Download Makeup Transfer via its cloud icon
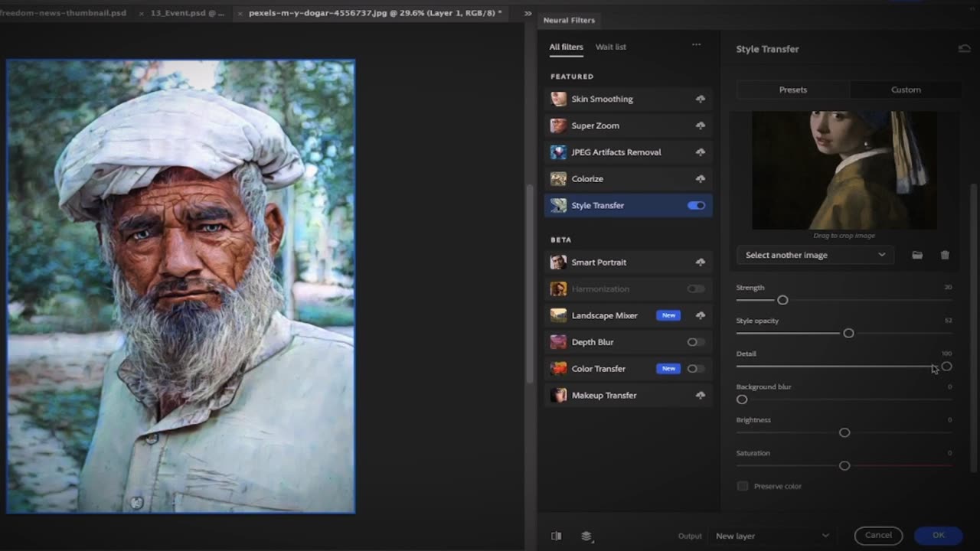980x551 pixels. click(700, 396)
